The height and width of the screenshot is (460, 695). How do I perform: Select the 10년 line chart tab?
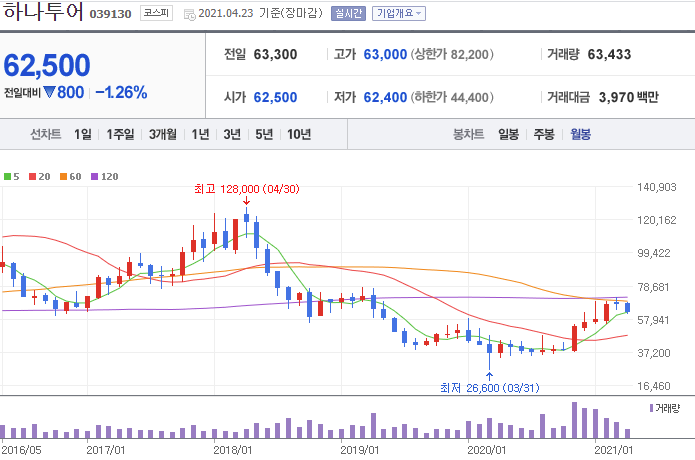[299, 134]
